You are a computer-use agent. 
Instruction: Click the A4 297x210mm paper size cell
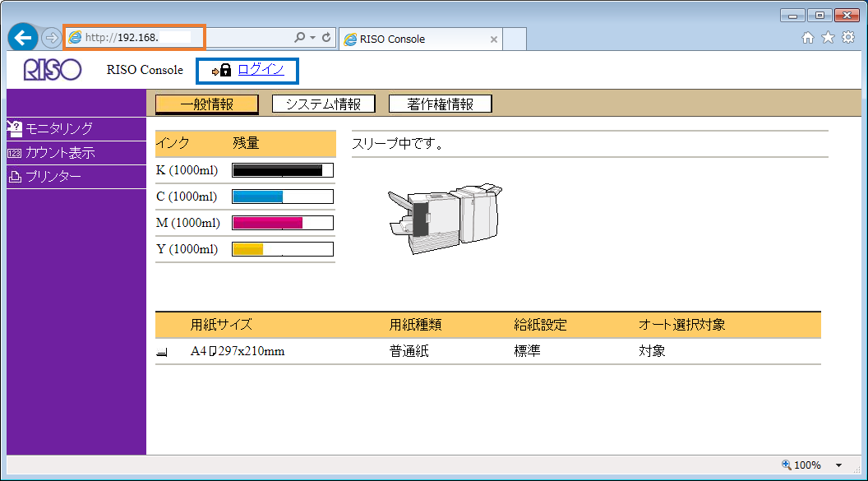pos(238,351)
